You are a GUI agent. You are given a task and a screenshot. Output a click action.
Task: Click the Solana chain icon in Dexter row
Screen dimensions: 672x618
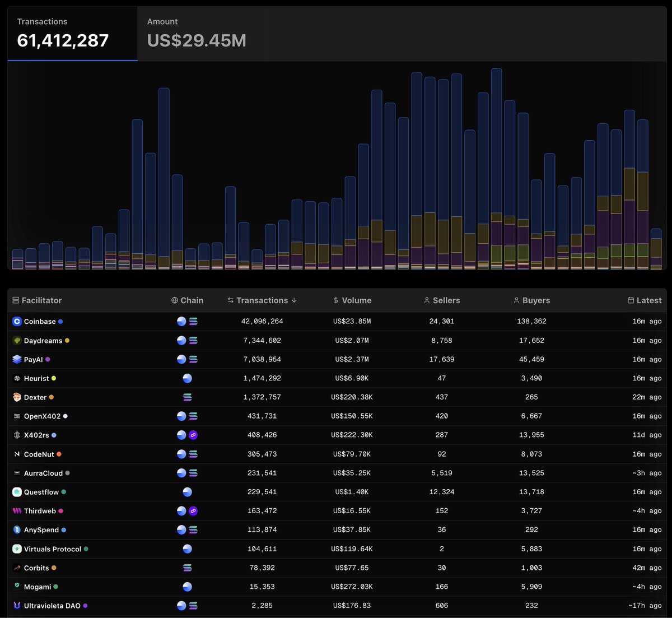click(x=188, y=397)
